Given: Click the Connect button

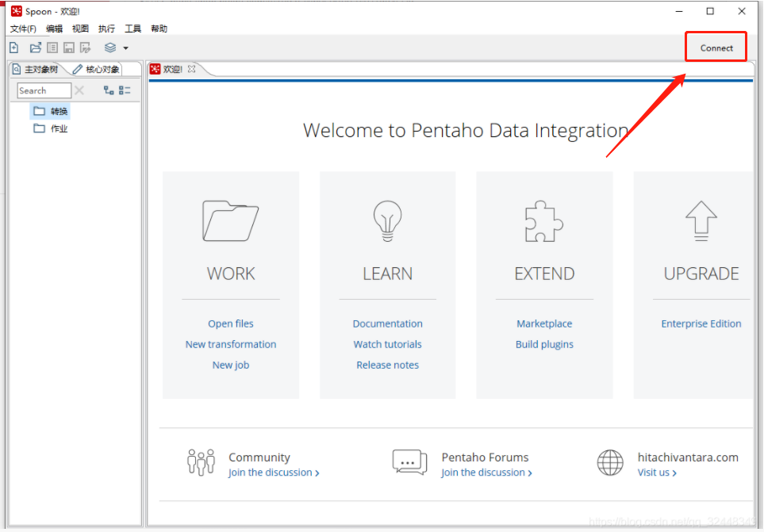Looking at the screenshot, I should coord(716,48).
